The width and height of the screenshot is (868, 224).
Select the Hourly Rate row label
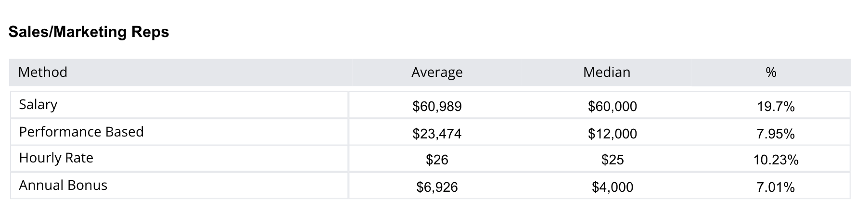click(56, 158)
